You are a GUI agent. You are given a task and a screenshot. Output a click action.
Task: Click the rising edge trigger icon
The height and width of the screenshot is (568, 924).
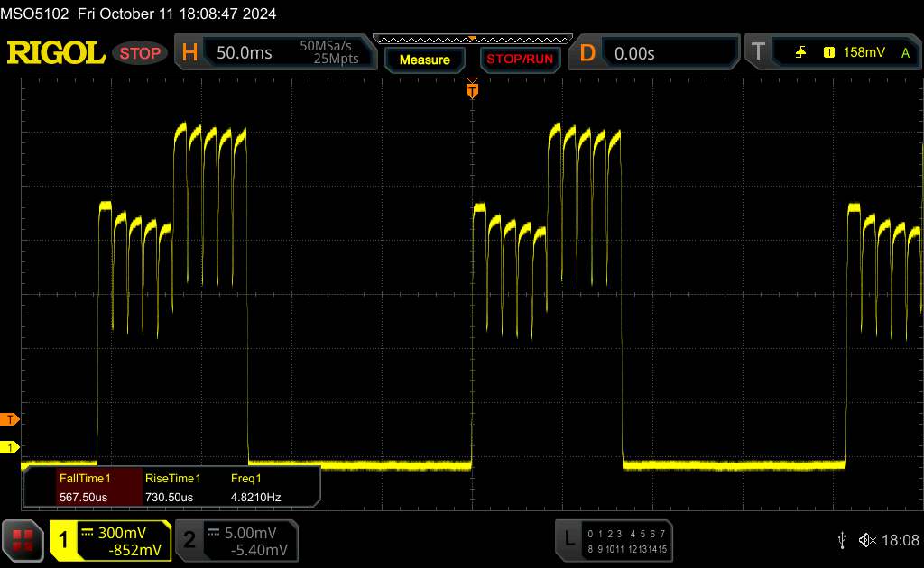point(800,52)
